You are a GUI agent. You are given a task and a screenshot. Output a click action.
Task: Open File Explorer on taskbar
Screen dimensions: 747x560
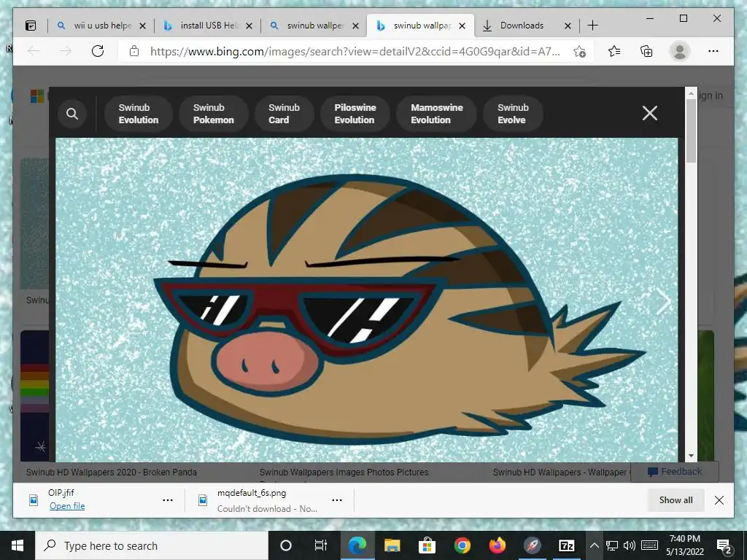(x=392, y=545)
